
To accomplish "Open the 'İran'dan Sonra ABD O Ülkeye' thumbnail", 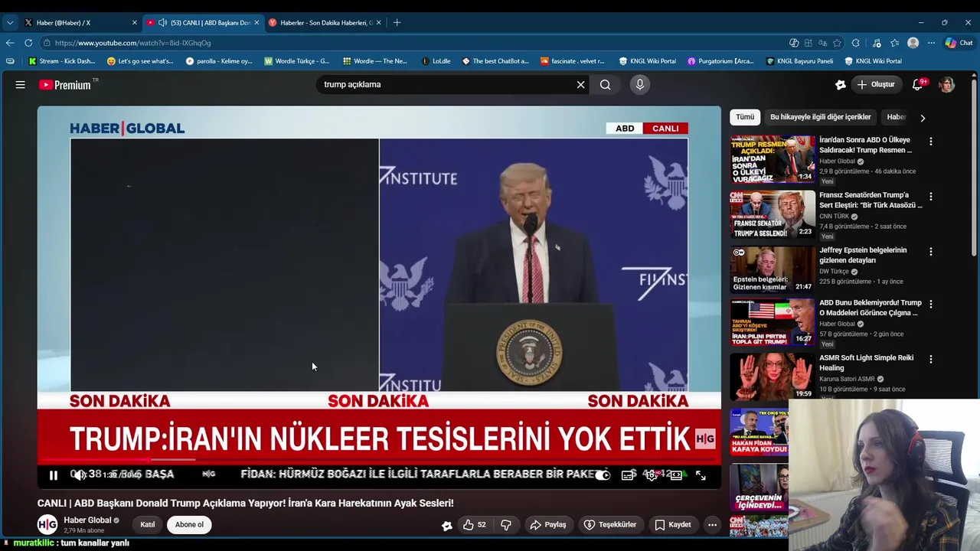I will pos(773,159).
